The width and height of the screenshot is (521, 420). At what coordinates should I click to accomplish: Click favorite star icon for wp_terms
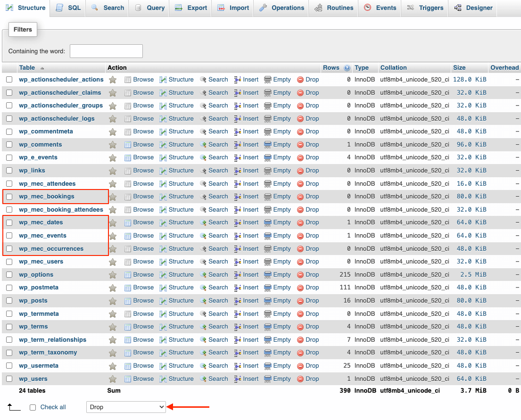(113, 327)
